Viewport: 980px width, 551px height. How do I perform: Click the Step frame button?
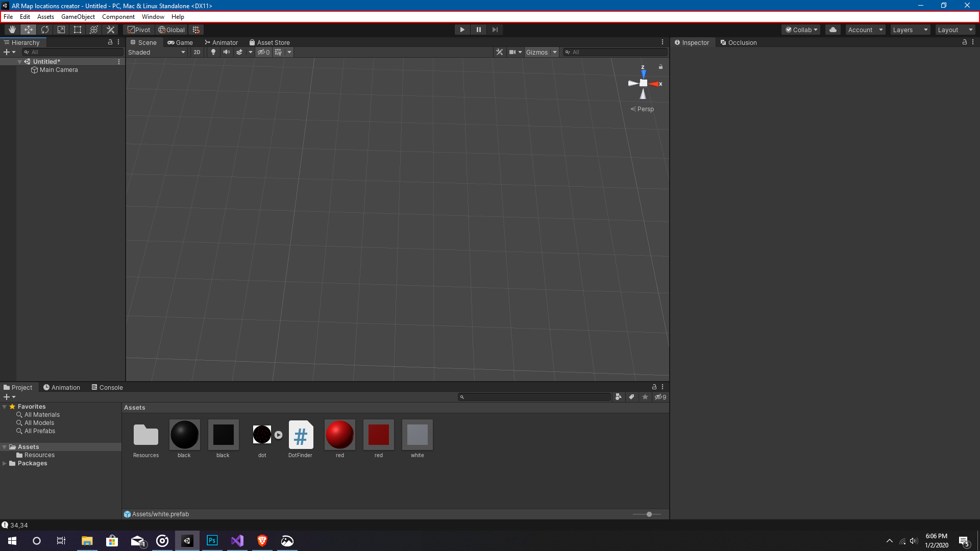[x=495, y=30]
